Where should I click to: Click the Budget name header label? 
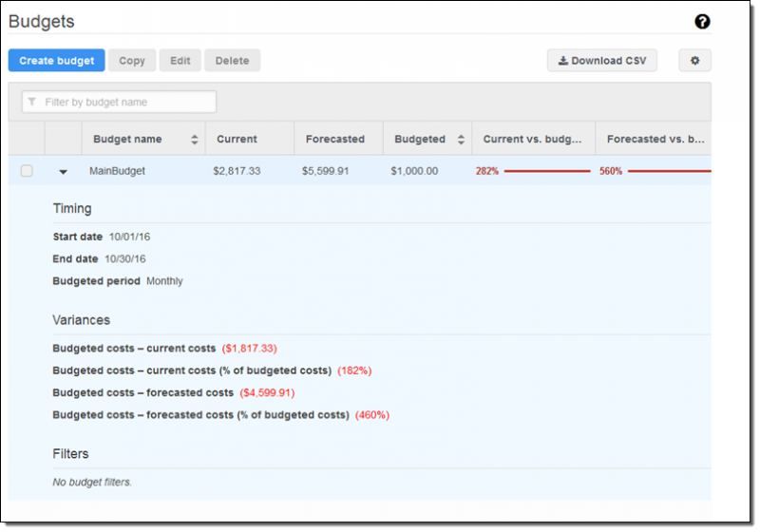point(127,139)
